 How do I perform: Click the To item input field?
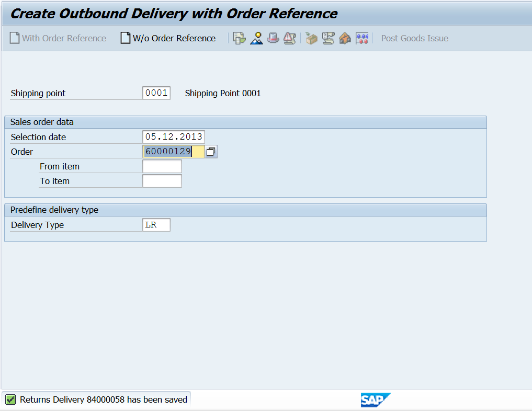(162, 180)
